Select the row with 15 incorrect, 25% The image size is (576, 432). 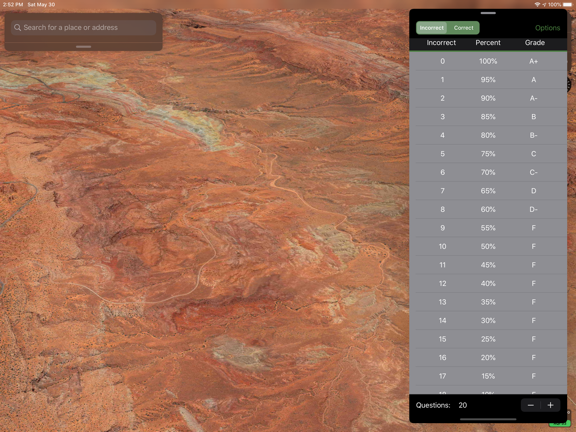click(488, 339)
